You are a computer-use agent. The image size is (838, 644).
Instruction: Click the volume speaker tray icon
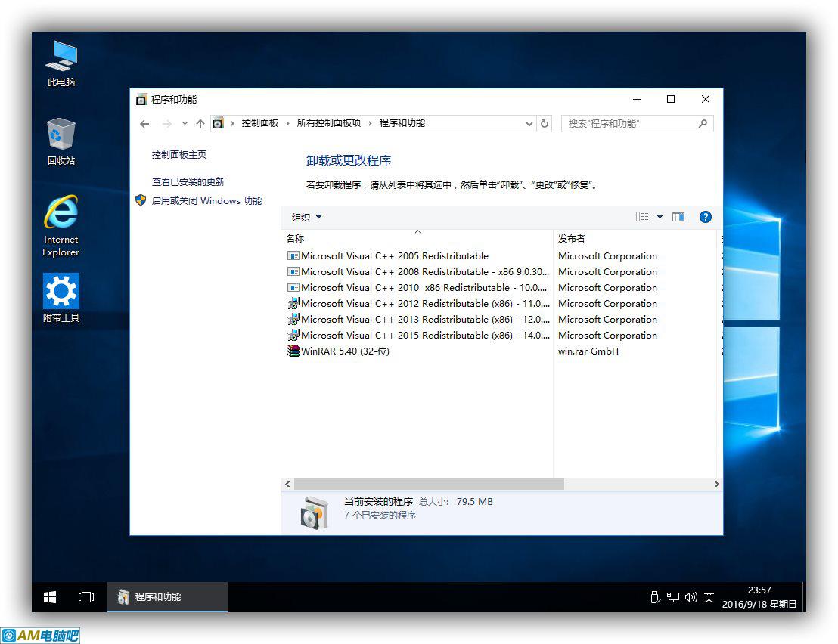pyautogui.click(x=691, y=597)
